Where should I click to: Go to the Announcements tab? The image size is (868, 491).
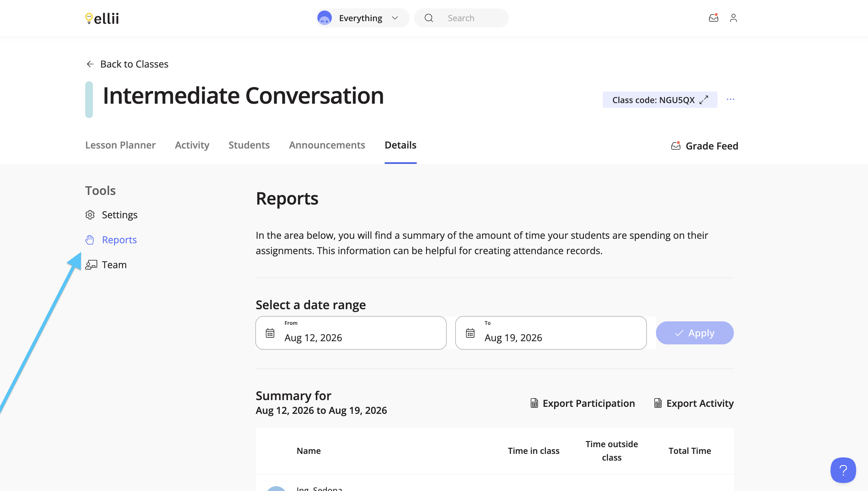(x=327, y=145)
